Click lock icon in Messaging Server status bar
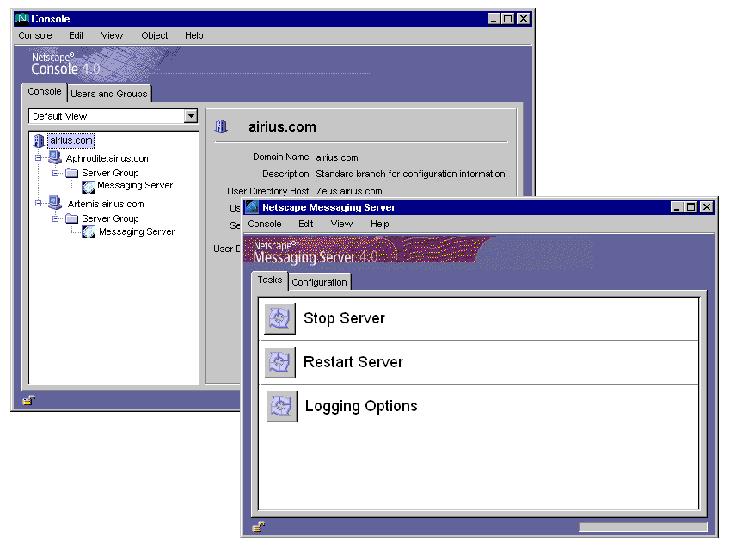Image resolution: width=730 pixels, height=560 pixels. [259, 527]
